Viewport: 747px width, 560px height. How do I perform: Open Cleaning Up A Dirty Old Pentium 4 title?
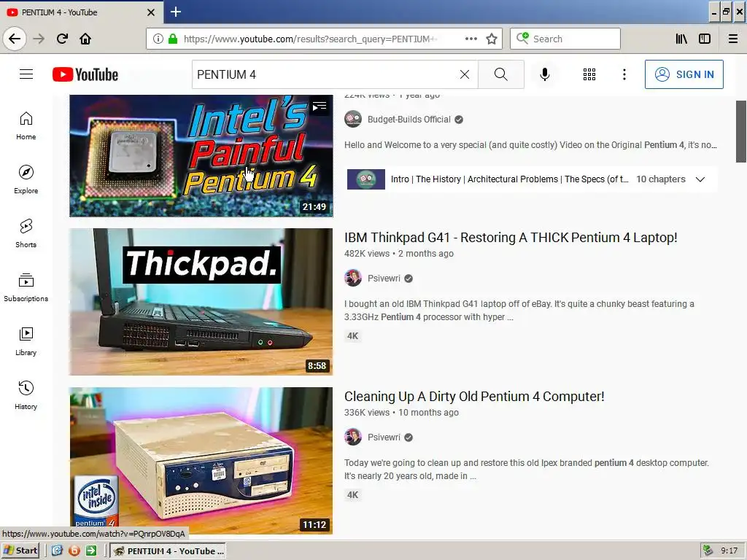[x=474, y=396]
